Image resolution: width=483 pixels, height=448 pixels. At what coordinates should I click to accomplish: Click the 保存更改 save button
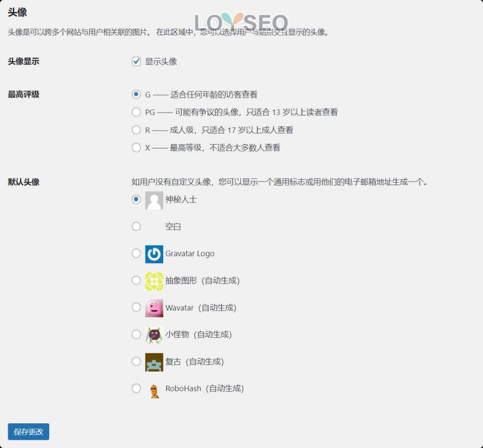click(x=28, y=432)
